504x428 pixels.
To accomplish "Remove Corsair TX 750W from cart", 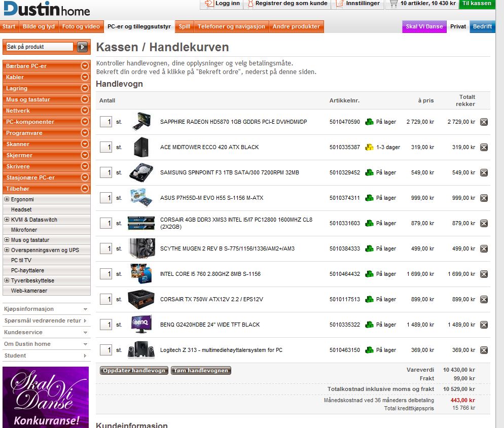I will 484,299.
